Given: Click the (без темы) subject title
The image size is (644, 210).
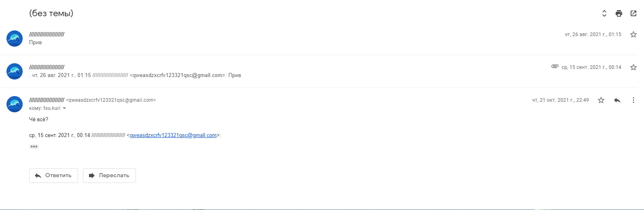Looking at the screenshot, I should coord(51,13).
